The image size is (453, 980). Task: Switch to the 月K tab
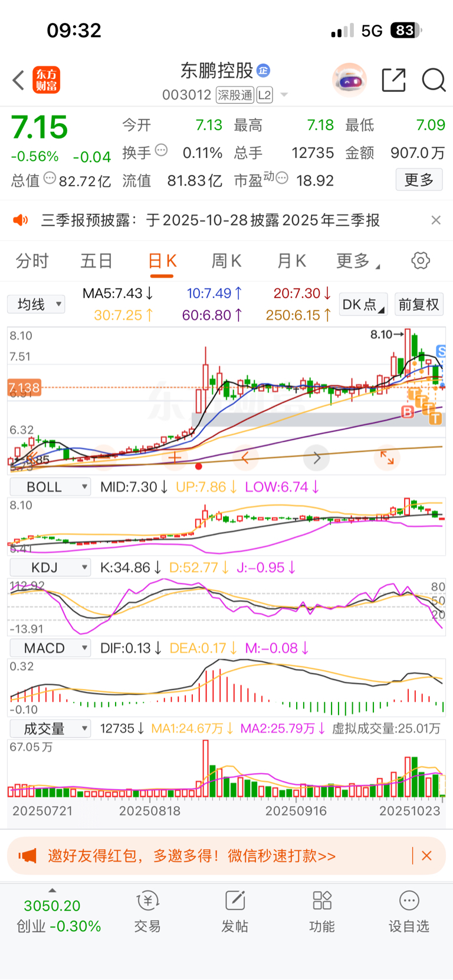coord(291,261)
